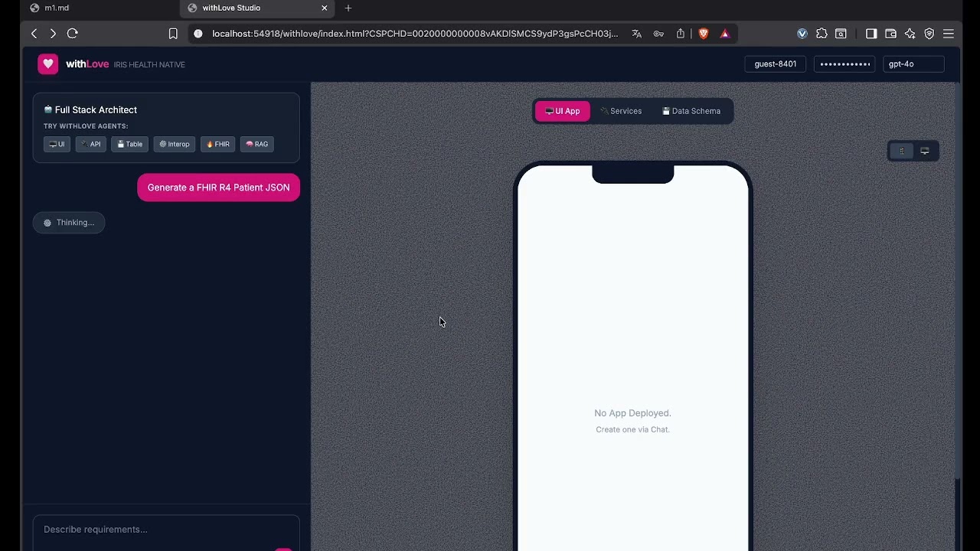Open Brave Rewards triangle icon
Image resolution: width=980 pixels, height=551 pixels.
point(725,34)
